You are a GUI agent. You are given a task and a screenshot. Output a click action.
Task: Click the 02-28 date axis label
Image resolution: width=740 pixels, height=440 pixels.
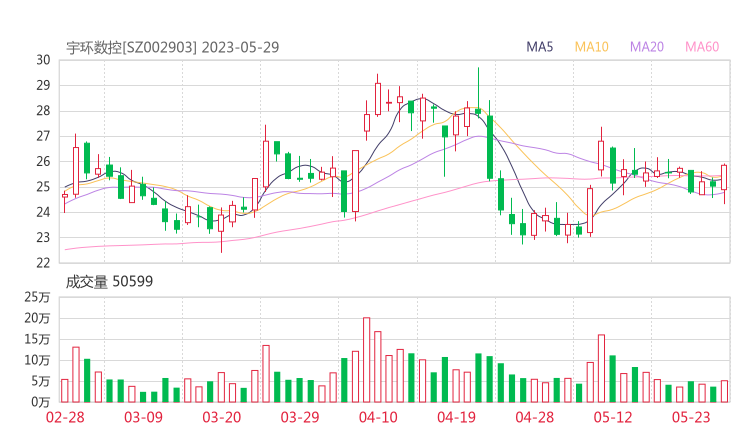pyautogui.click(x=65, y=417)
